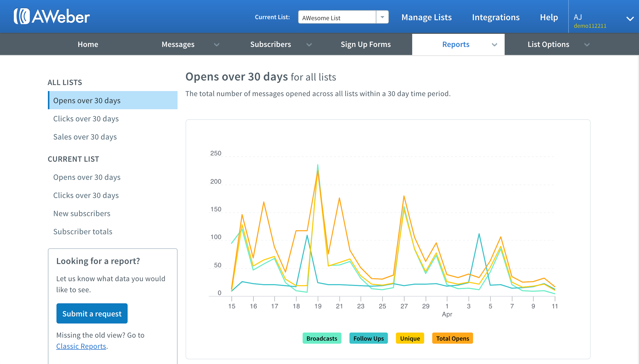Toggle the Follow Ups legend series
Screen dimensions: 639x364
coord(368,338)
